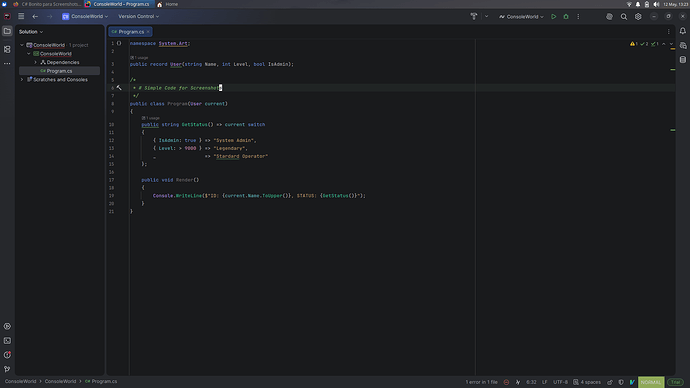Viewport: 690px width, 388px height.
Task: Open editor tab options menu
Action: click(668, 32)
